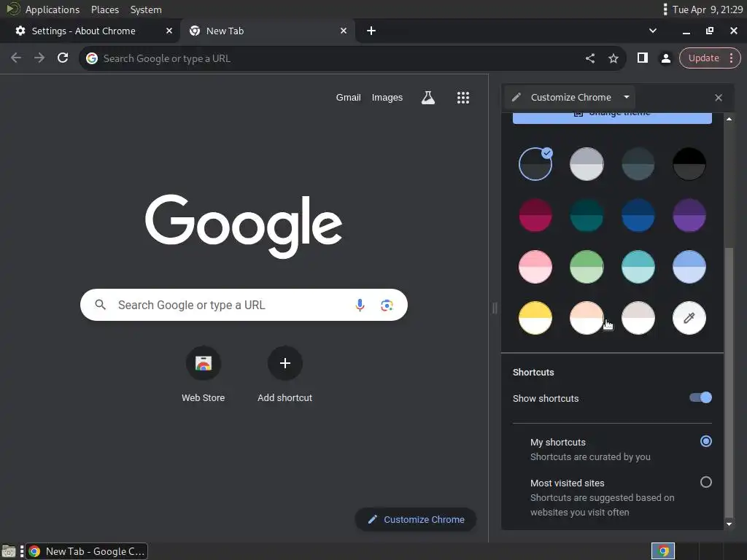Pick the crimson color swatch
Screen dimensions: 747x560
click(x=535, y=215)
